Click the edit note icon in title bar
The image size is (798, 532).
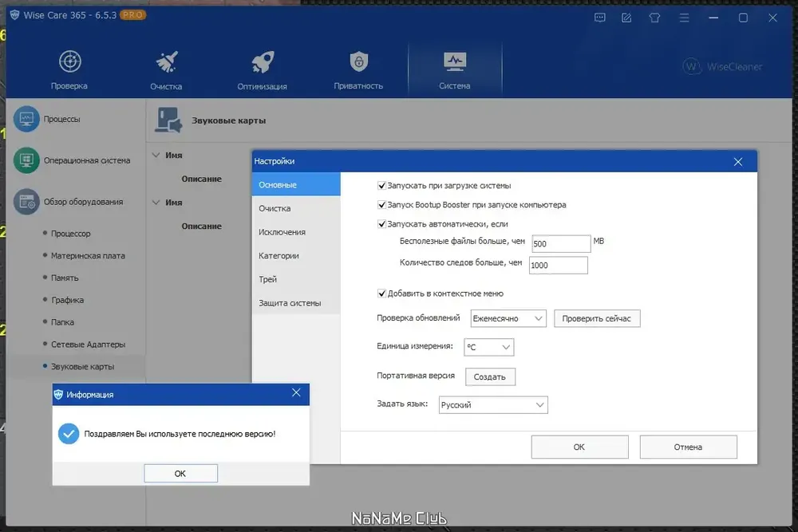[x=626, y=18]
